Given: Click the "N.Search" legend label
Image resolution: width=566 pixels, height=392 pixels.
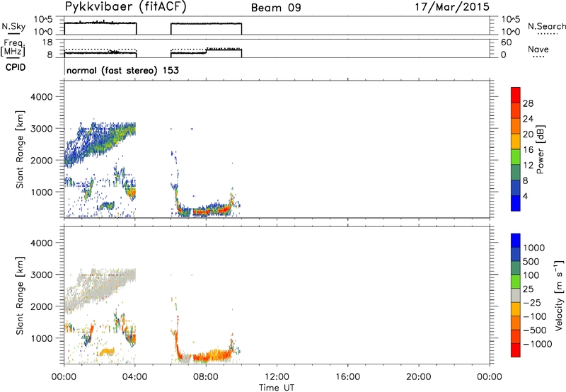Looking at the screenshot, I should point(547,26).
